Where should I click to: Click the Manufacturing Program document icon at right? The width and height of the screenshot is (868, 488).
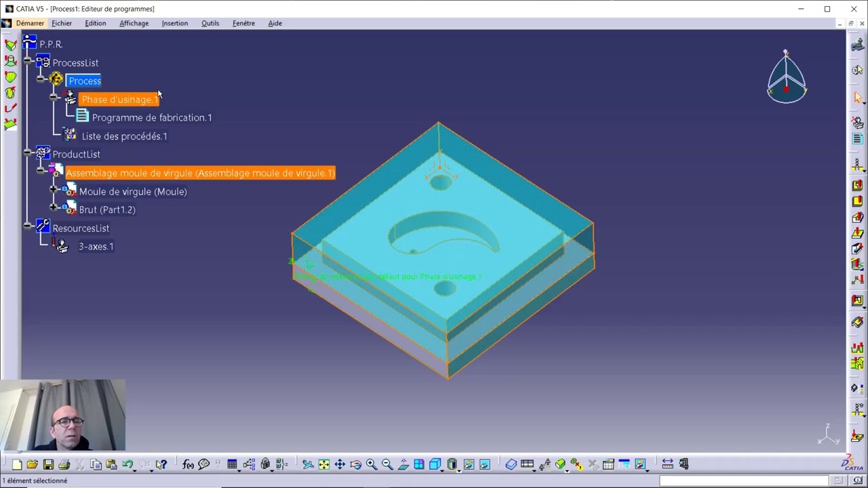point(858,139)
